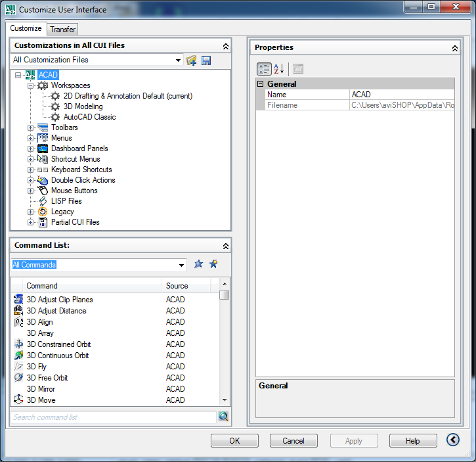Image resolution: width=476 pixels, height=462 pixels.
Task: Click the Dashboard Panels node icon
Action: (x=43, y=149)
